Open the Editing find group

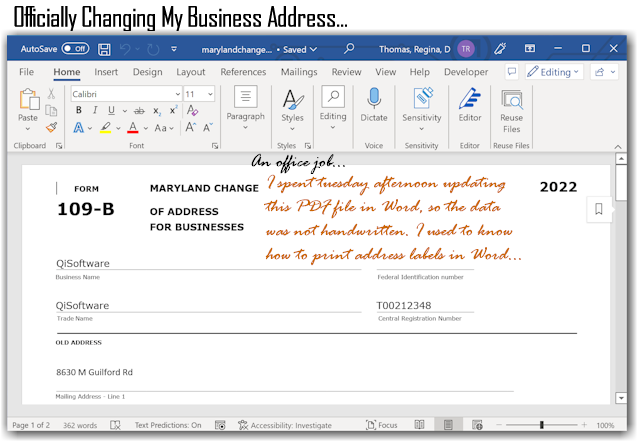tap(333, 108)
